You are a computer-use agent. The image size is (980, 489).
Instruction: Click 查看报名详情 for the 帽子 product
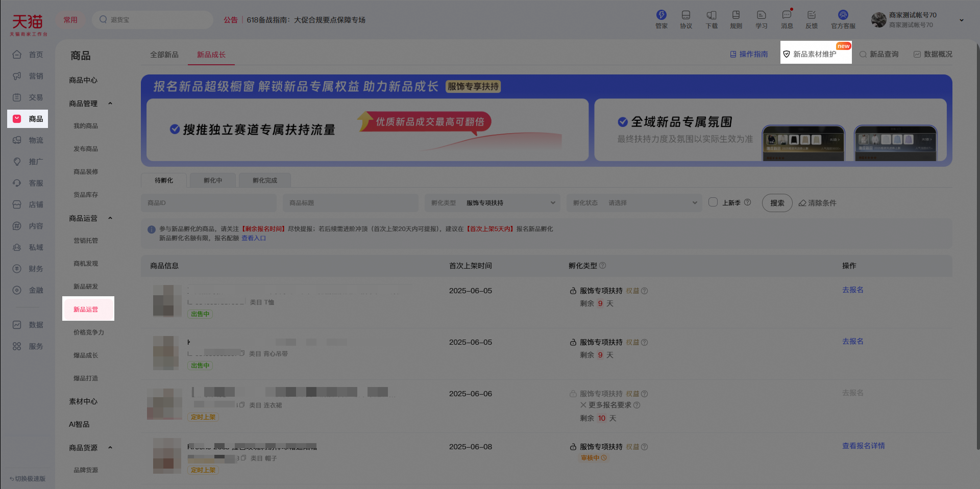pyautogui.click(x=864, y=446)
